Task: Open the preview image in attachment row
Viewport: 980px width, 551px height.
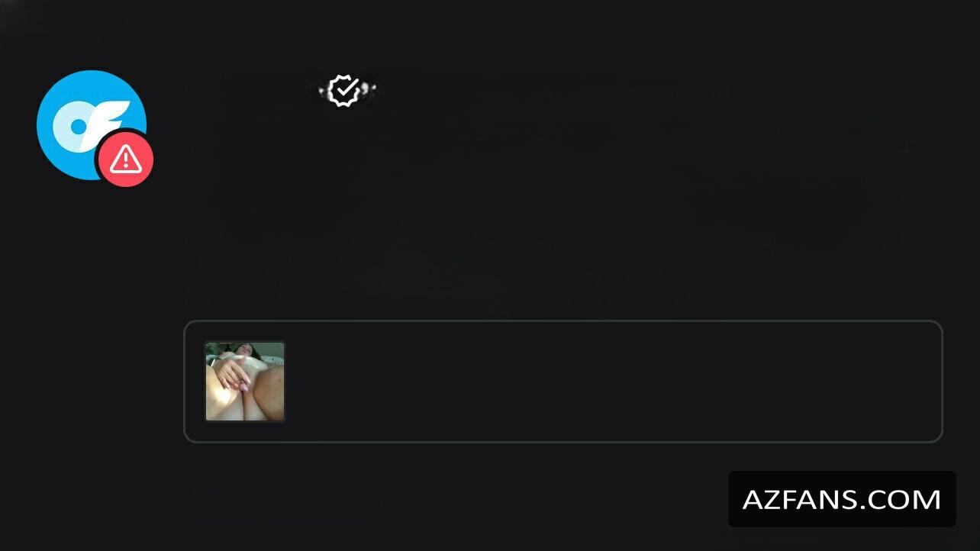Action: (x=245, y=381)
